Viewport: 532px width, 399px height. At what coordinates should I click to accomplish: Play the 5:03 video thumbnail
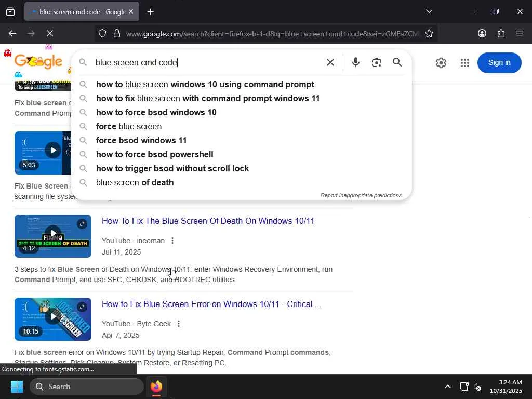[43, 153]
